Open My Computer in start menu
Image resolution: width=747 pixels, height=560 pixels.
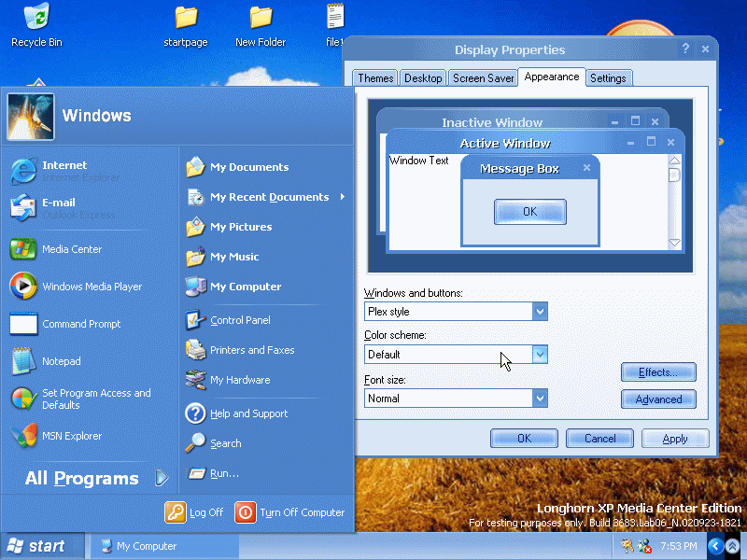pos(233,287)
